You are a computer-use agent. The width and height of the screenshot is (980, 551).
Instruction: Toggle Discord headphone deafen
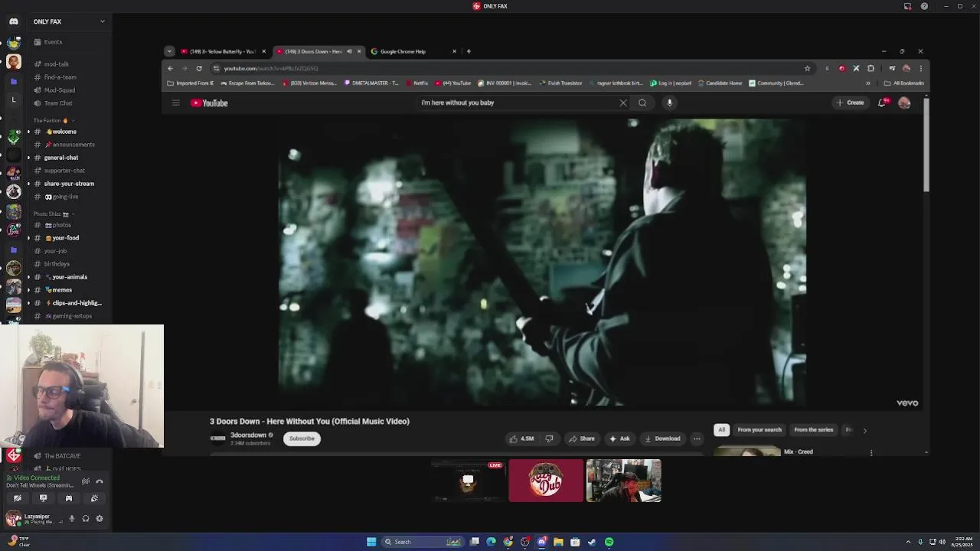point(86,519)
